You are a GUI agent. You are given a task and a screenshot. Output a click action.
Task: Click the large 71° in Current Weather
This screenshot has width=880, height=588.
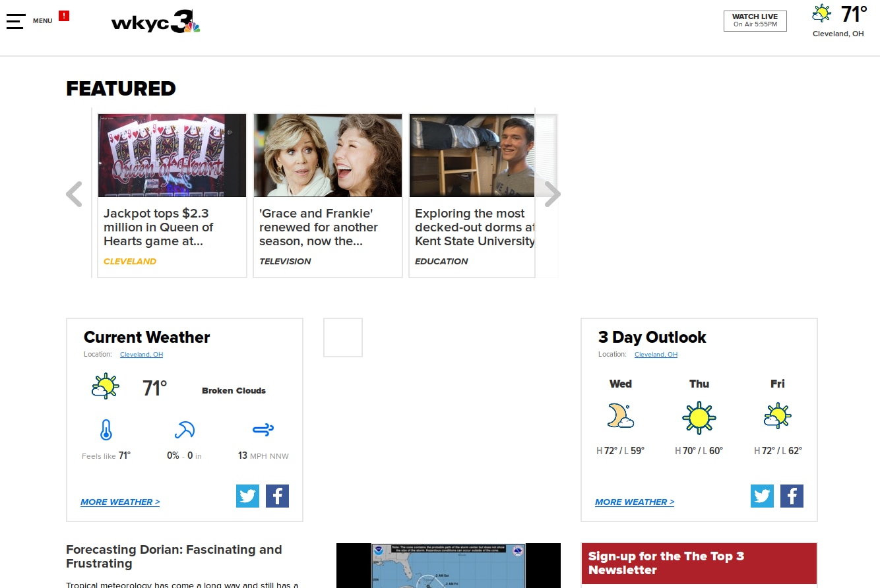coord(155,388)
